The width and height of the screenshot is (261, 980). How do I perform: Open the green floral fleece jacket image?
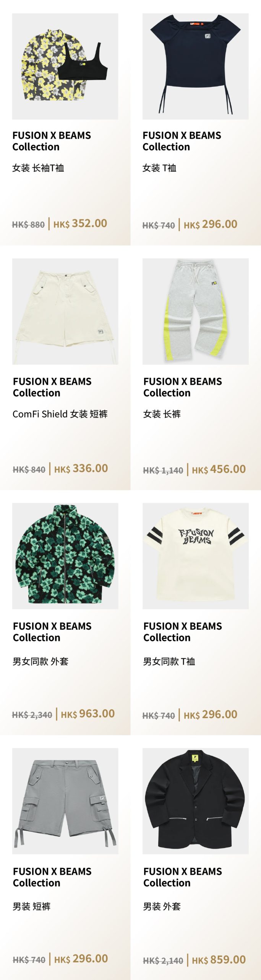click(65, 556)
